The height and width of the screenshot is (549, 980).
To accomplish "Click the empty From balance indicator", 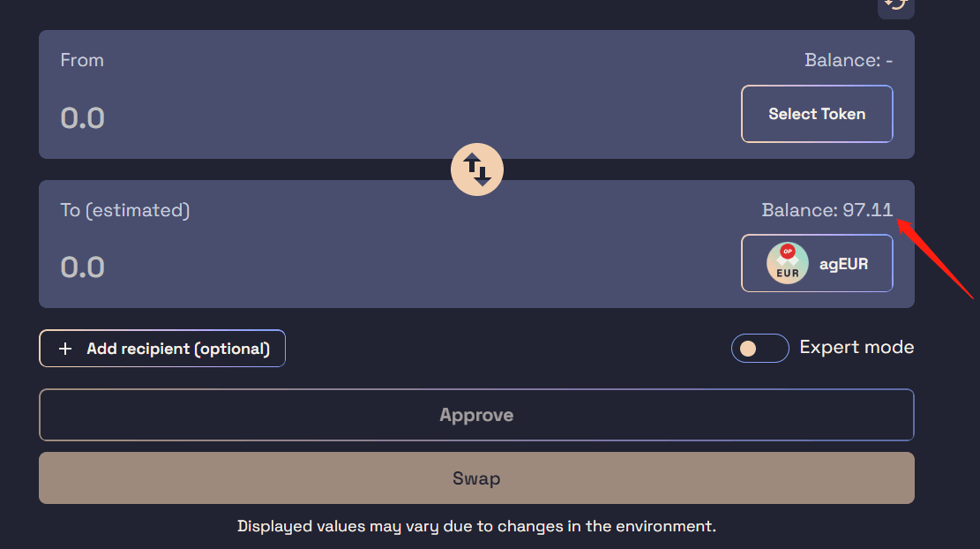I will point(848,60).
